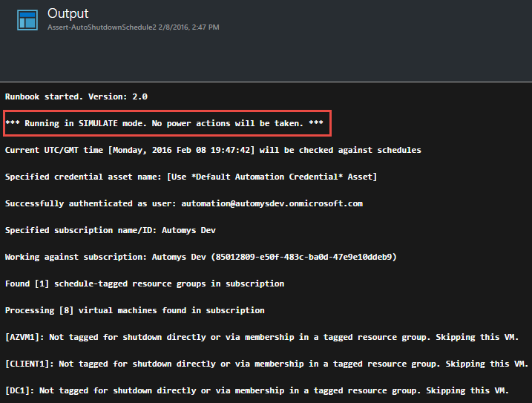Click the 'Working against subscription' text
532x403 pixels.
pos(76,257)
